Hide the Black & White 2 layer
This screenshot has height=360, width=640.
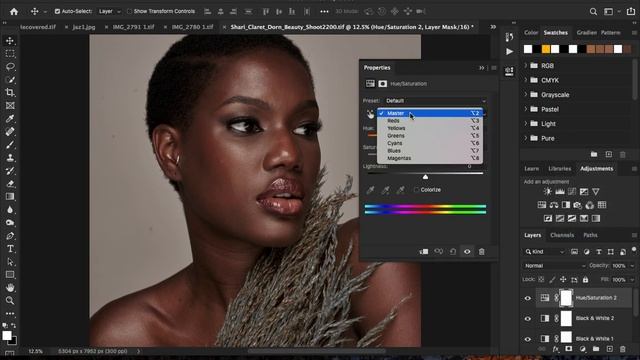pyautogui.click(x=528, y=318)
